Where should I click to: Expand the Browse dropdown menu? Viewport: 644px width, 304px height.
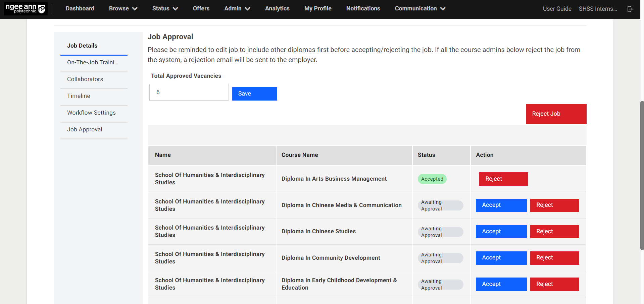123,9
